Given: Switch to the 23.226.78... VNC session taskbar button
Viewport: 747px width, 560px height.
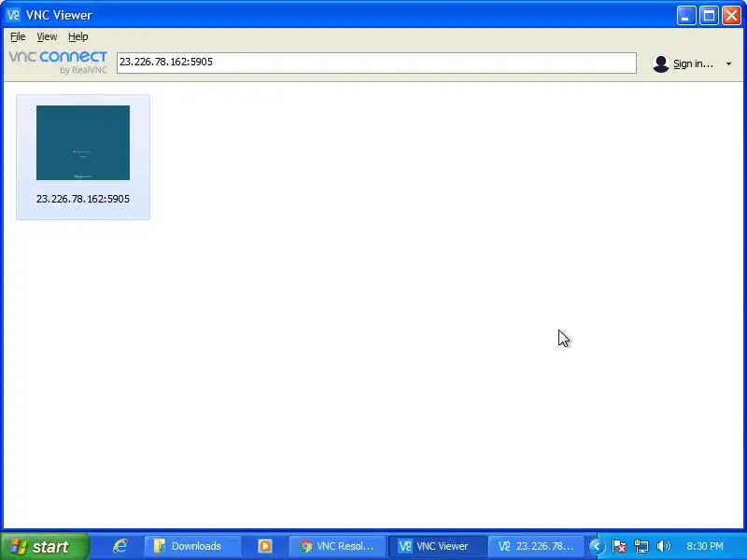Looking at the screenshot, I should (x=537, y=546).
